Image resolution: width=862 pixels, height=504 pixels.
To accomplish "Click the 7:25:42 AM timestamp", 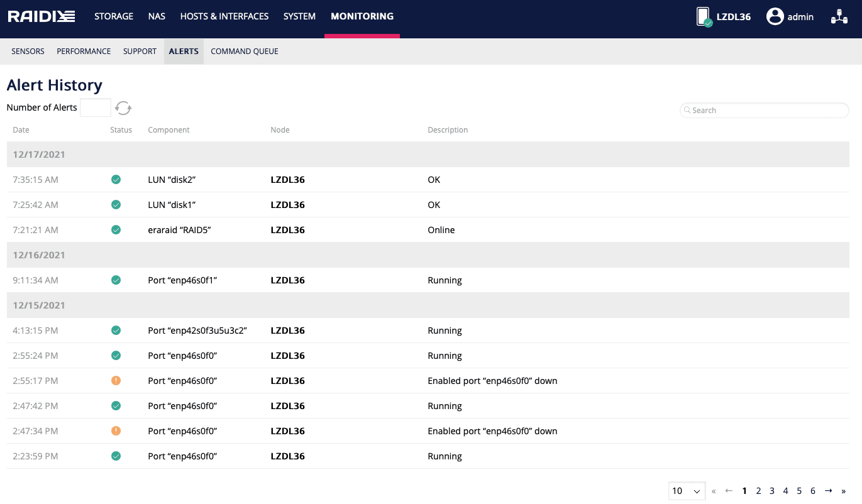I will [x=35, y=205].
